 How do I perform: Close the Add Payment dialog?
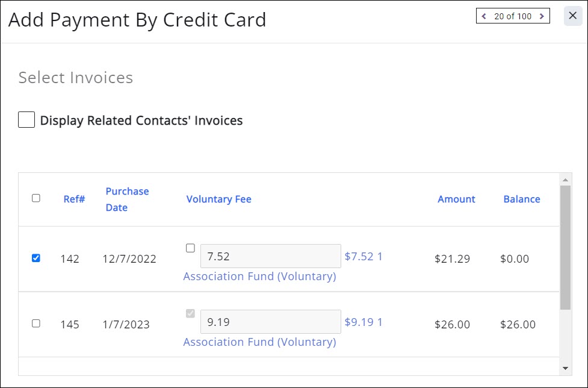click(573, 16)
